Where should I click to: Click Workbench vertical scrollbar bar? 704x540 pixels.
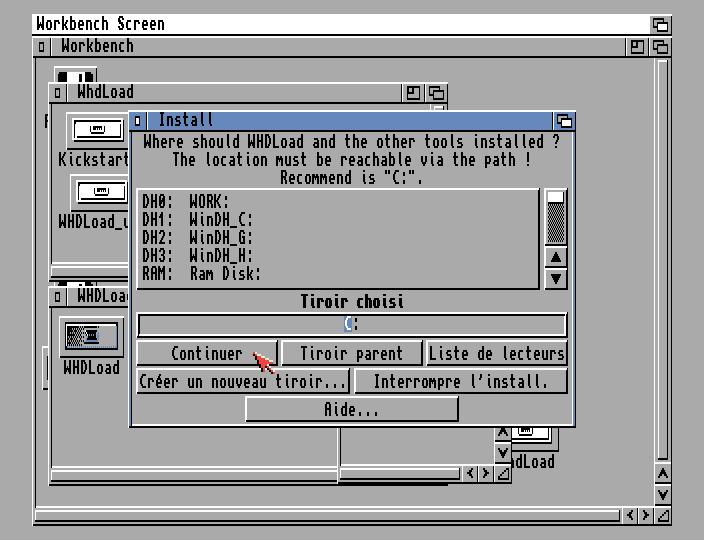click(663, 260)
